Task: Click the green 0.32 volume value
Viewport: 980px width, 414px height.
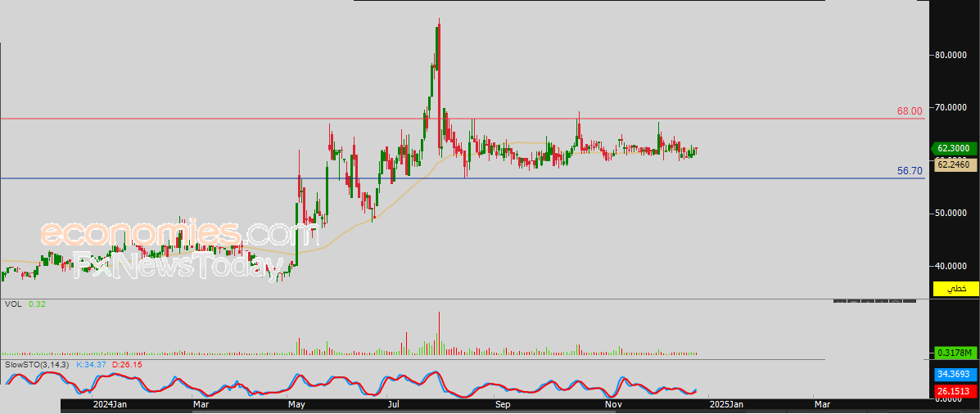Action: (x=37, y=304)
